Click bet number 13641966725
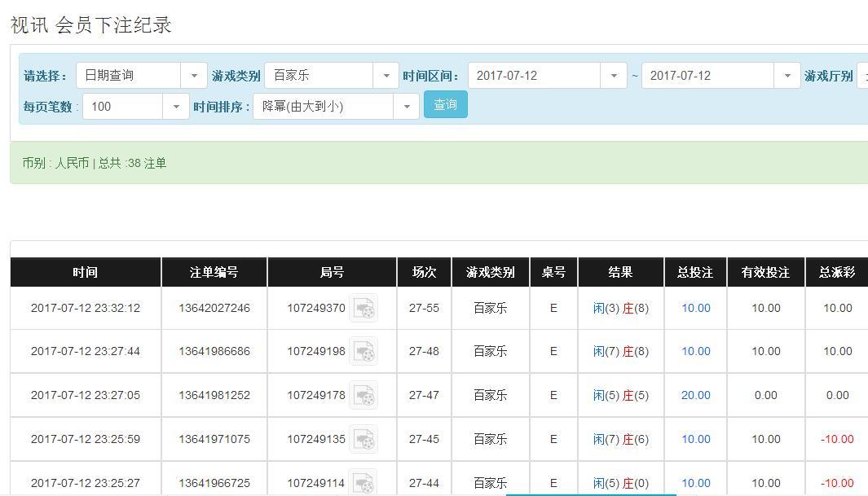Viewport: 868px width, 496px height. pyautogui.click(x=214, y=483)
